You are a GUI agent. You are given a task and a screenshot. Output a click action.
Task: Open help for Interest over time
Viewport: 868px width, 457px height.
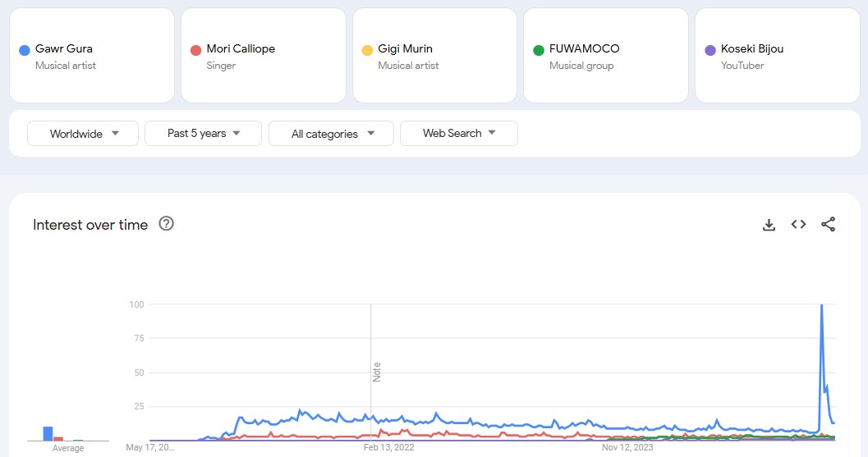click(166, 224)
